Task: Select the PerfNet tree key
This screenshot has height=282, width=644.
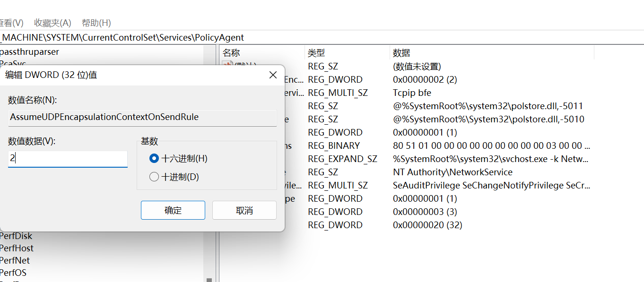Action: point(15,260)
